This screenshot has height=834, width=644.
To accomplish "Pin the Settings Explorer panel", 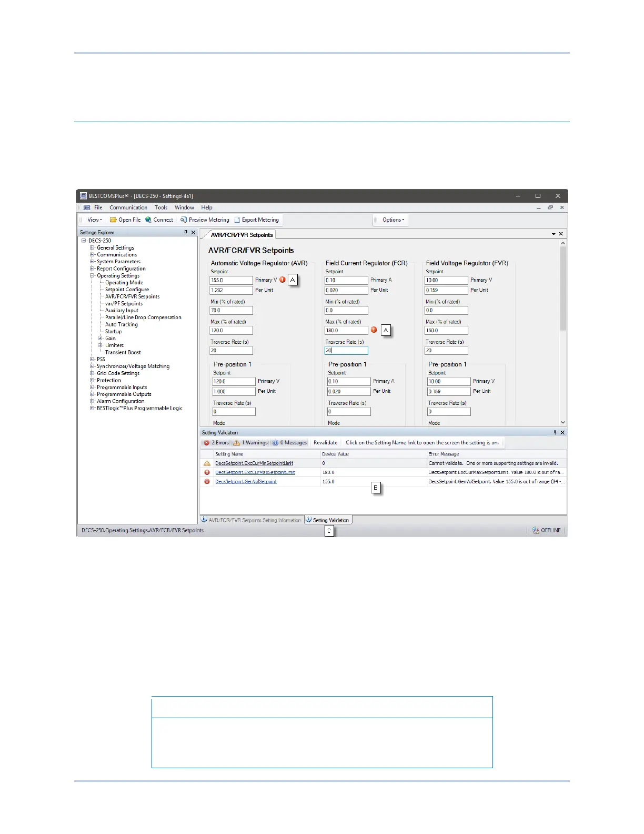I will 186,232.
